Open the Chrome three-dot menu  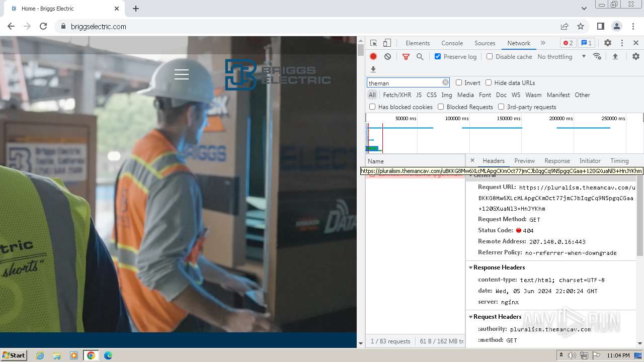[x=633, y=26]
